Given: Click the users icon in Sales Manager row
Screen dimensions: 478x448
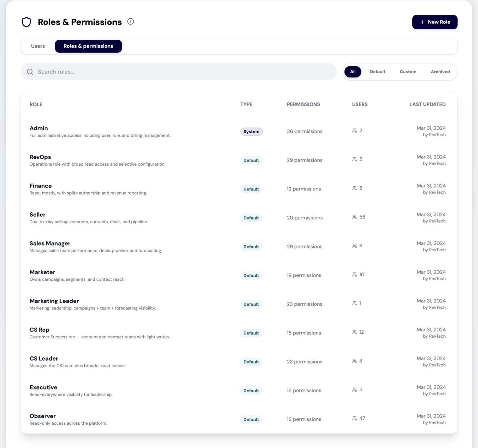Looking at the screenshot, I should tap(354, 246).
